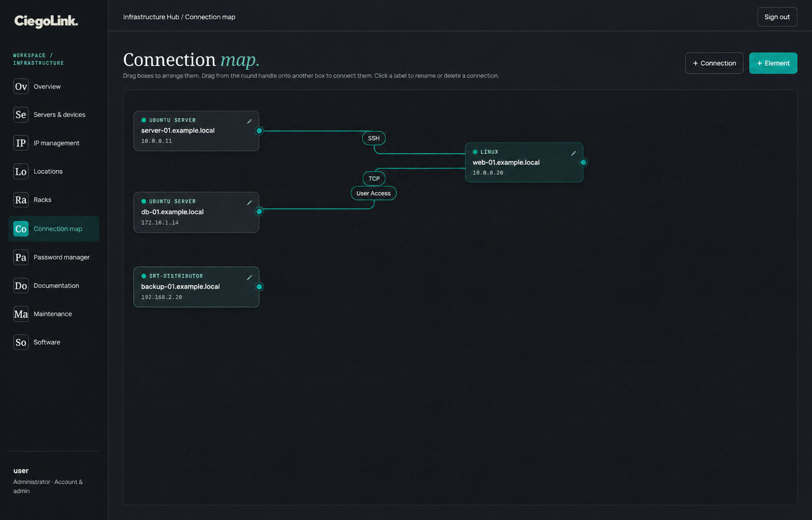Open the Racks page
Image resolution: width=812 pixels, height=520 pixels.
coord(54,200)
